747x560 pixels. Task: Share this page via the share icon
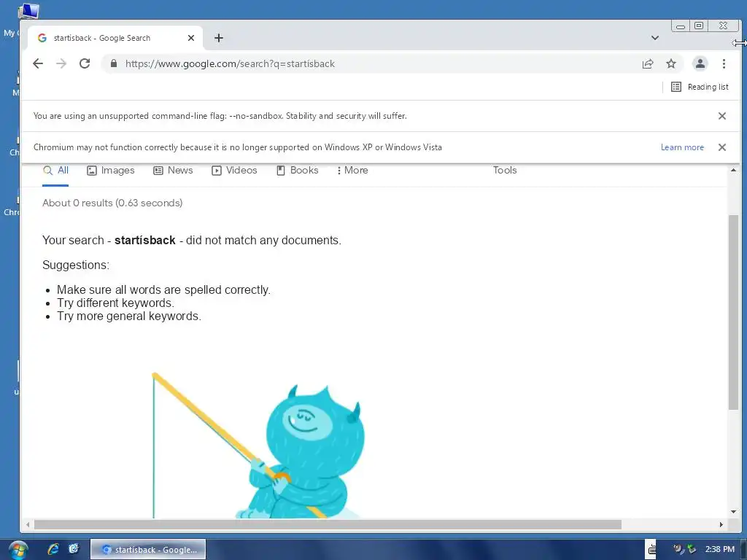point(648,63)
